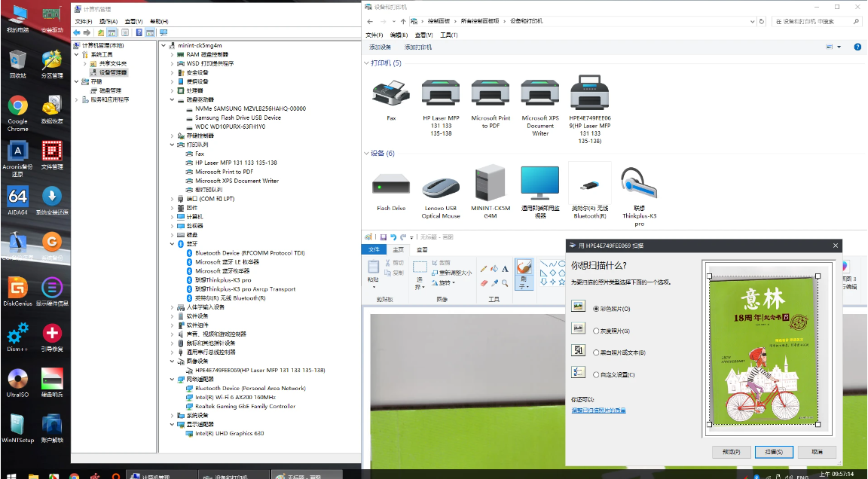The image size is (868, 479).
Task: Click the Cancel button in scan dialog
Action: pos(817,452)
